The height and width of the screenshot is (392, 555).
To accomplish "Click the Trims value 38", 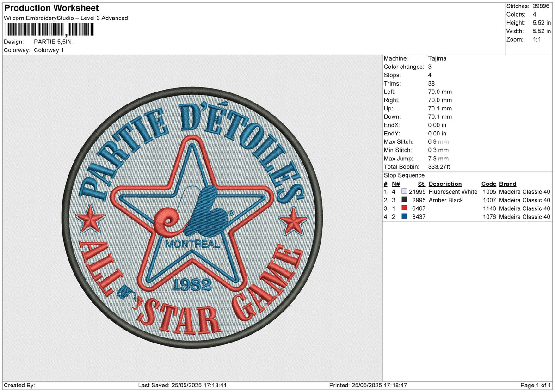I will [432, 83].
